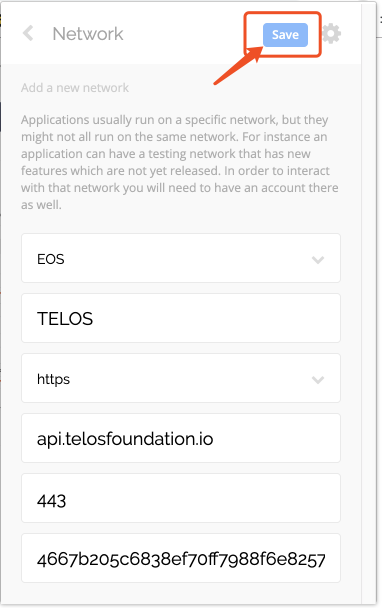382x608 pixels.
Task: Click the https label text
Action: point(53,379)
